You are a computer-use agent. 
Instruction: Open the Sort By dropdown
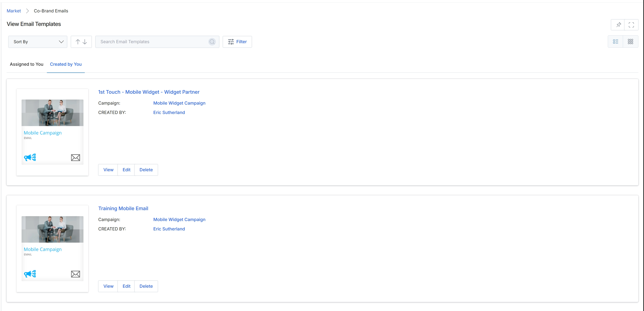38,42
